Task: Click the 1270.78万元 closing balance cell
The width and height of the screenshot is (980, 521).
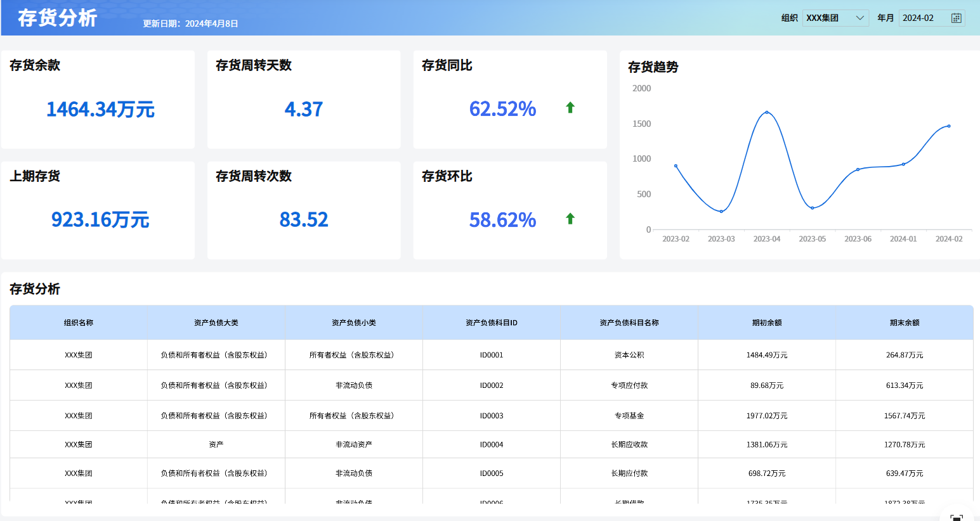Action: 905,444
